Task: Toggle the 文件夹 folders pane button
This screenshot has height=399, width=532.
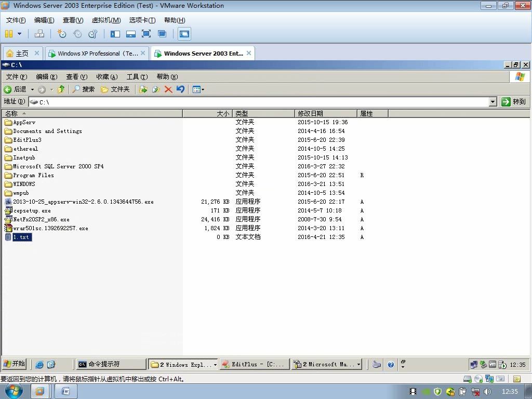Action: pos(115,89)
